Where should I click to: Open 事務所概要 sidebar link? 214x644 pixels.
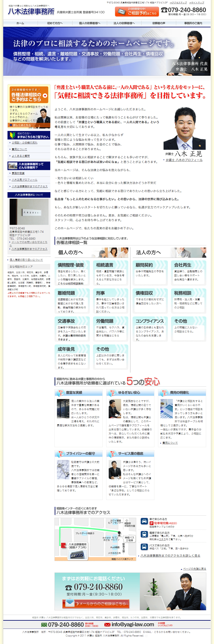(x=18, y=173)
